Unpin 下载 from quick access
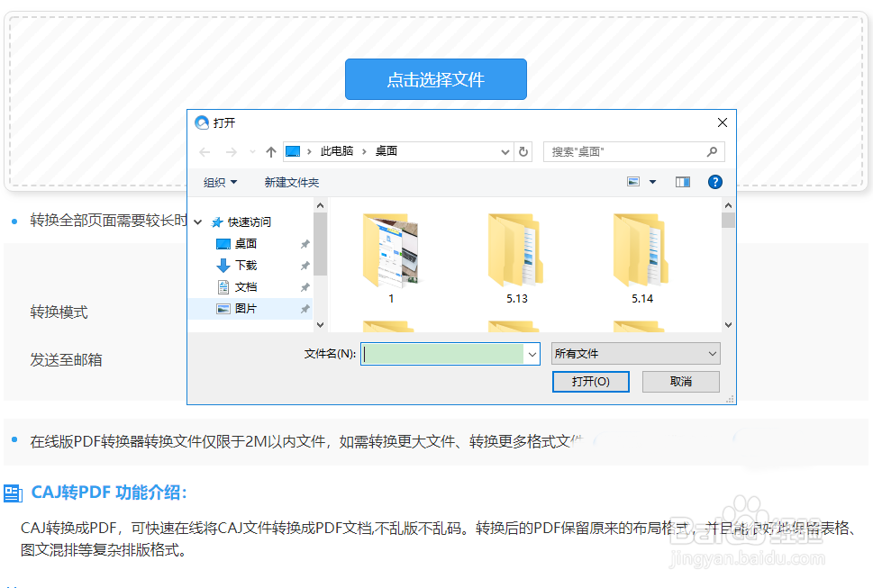The height and width of the screenshot is (588, 873). (305, 266)
